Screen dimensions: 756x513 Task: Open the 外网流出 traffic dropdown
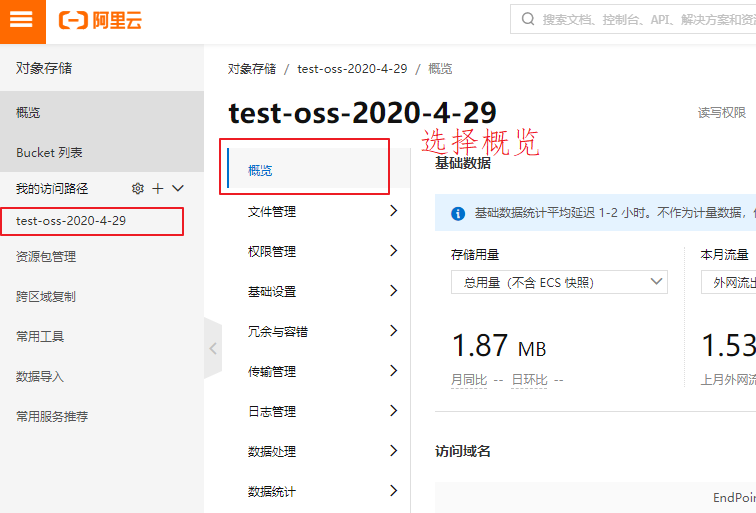729,282
